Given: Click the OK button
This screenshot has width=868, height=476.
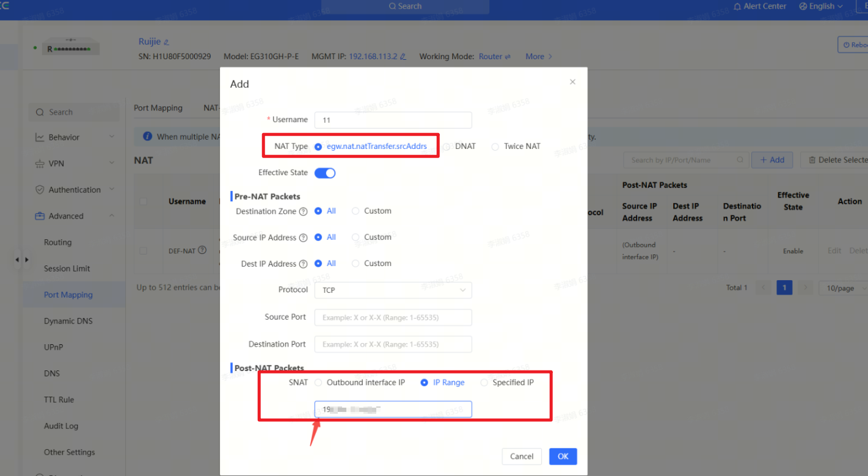Looking at the screenshot, I should click(563, 456).
